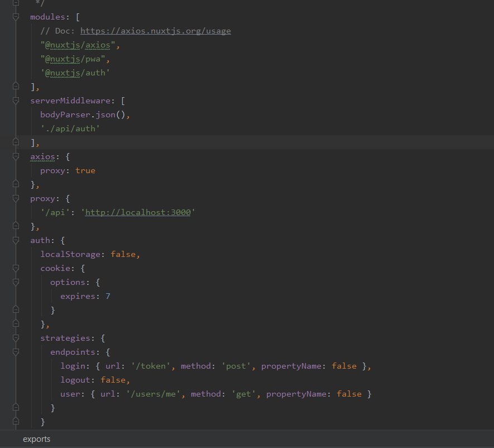Place cursor on "@nuxtjs/axios" string
The width and height of the screenshot is (494, 448).
point(78,45)
